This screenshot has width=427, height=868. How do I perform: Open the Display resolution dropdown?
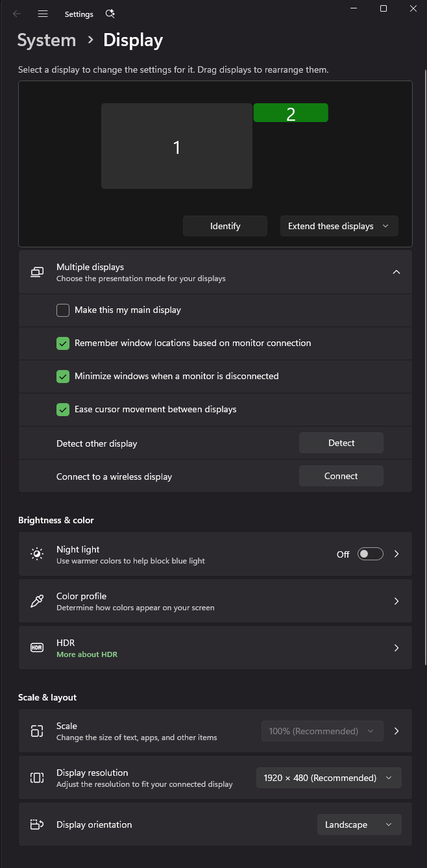tap(328, 778)
